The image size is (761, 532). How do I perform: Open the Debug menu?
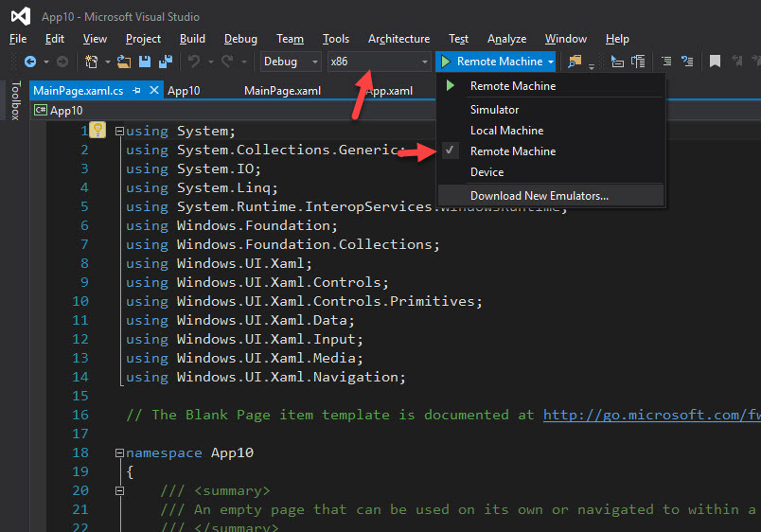pyautogui.click(x=240, y=39)
